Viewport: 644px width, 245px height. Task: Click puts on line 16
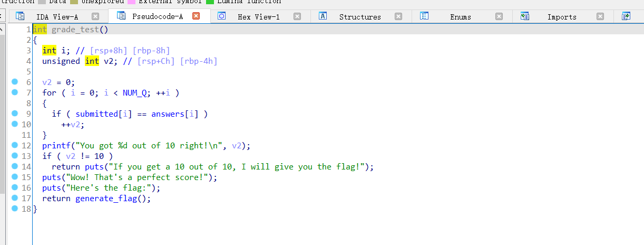52,188
